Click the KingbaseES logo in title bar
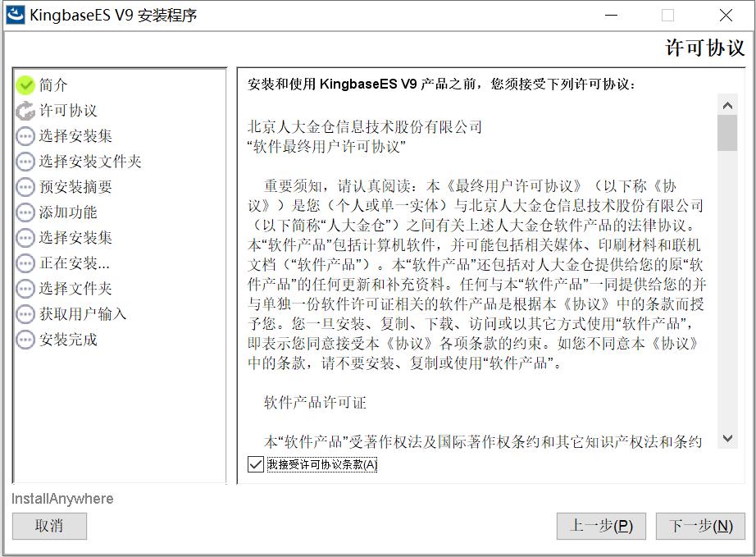756x557 pixels. pos(15,15)
